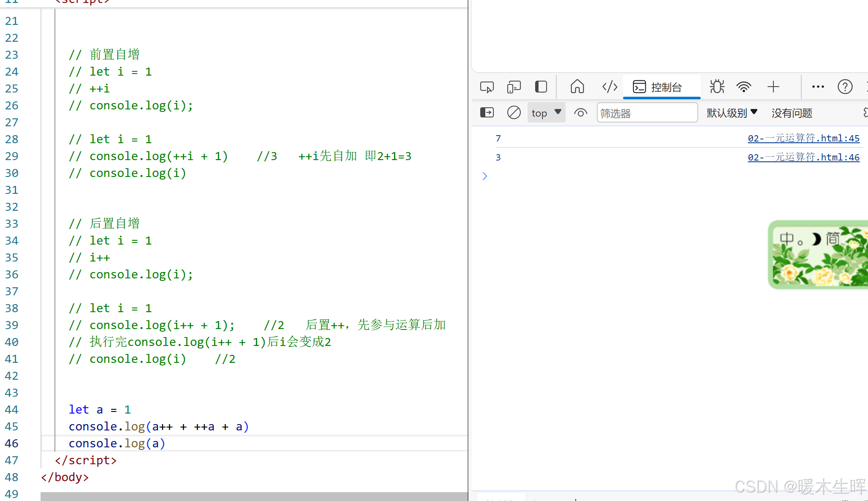Click the 没有问题 issues indicator

(x=792, y=113)
